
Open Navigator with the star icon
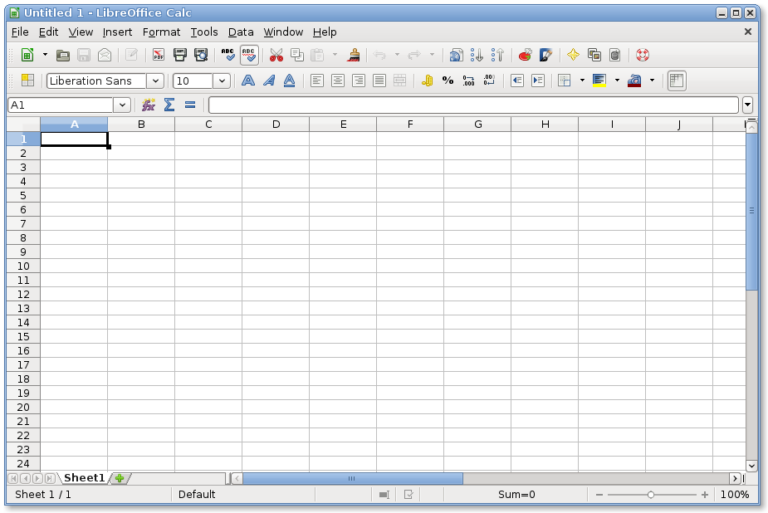click(x=573, y=55)
